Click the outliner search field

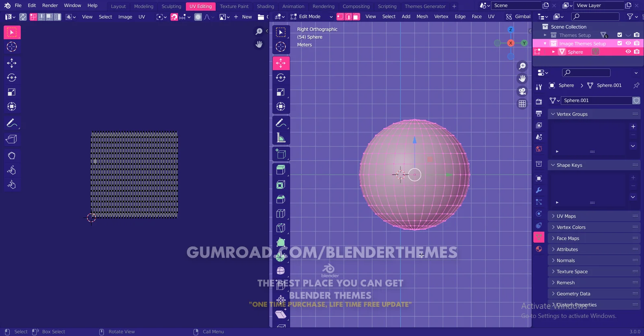coord(595,17)
